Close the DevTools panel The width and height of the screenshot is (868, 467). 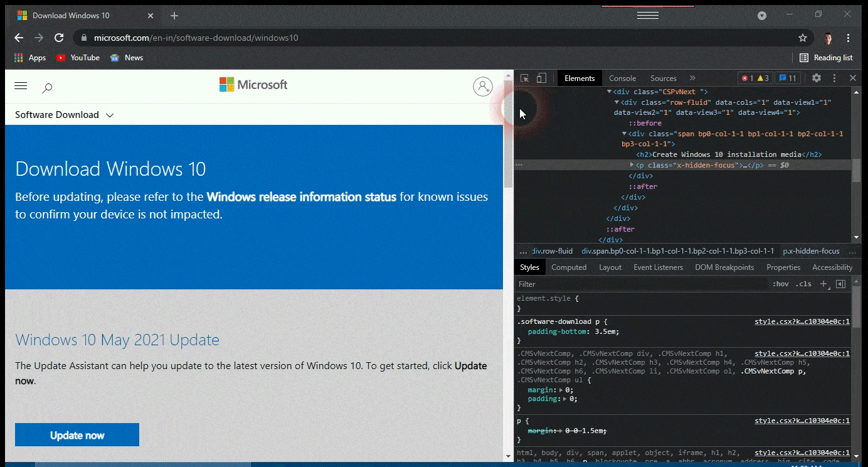(853, 78)
